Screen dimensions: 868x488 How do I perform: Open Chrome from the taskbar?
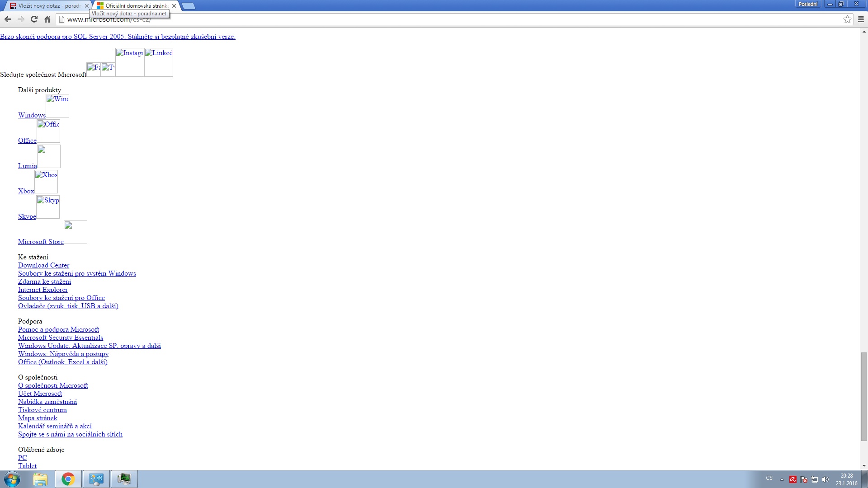point(68,479)
